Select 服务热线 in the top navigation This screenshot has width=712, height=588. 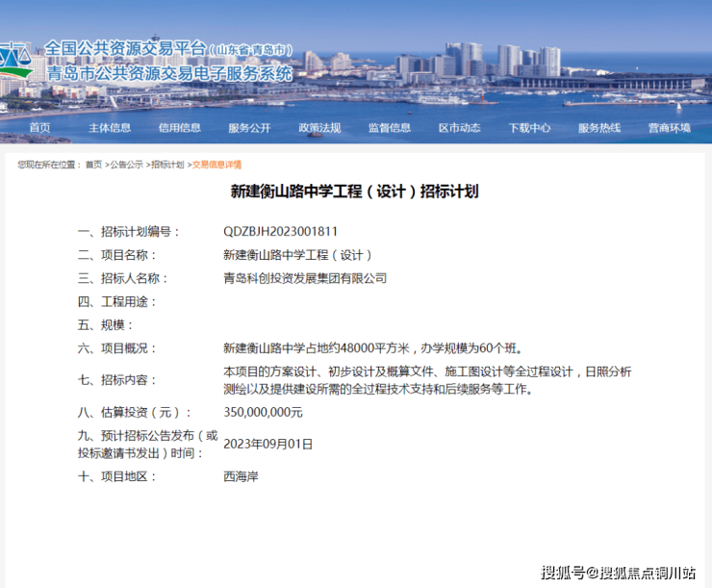598,128
